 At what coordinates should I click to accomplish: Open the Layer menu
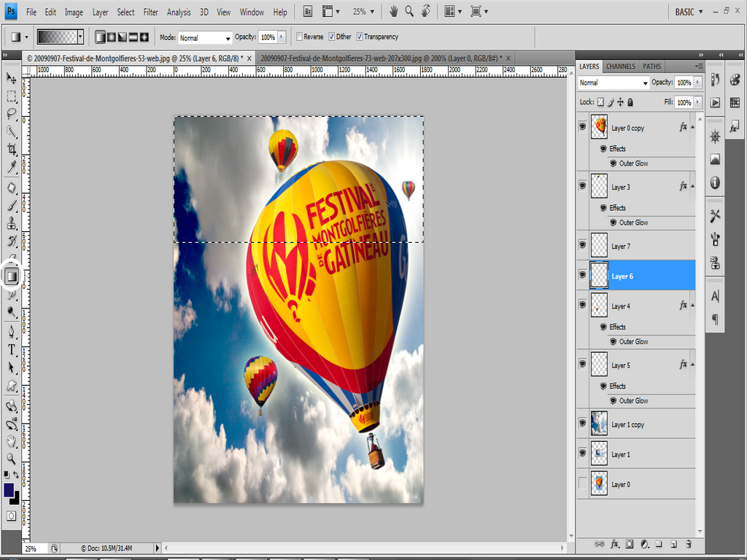pyautogui.click(x=100, y=12)
